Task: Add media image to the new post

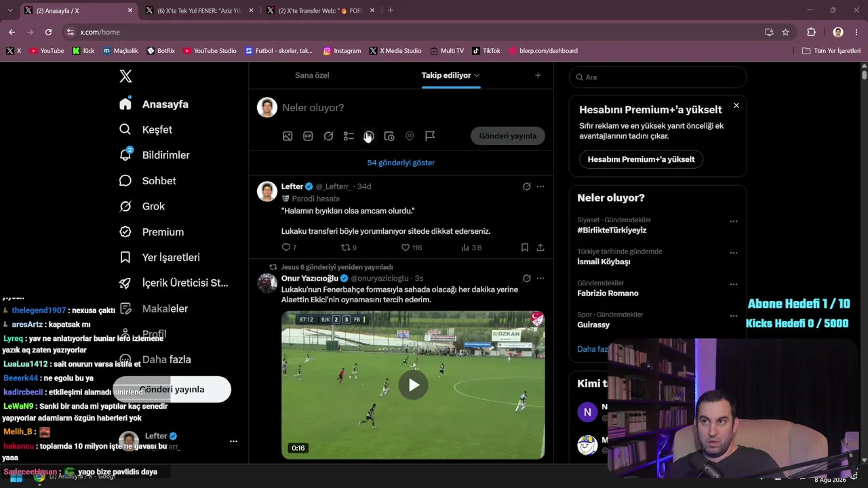Action: pyautogui.click(x=288, y=136)
